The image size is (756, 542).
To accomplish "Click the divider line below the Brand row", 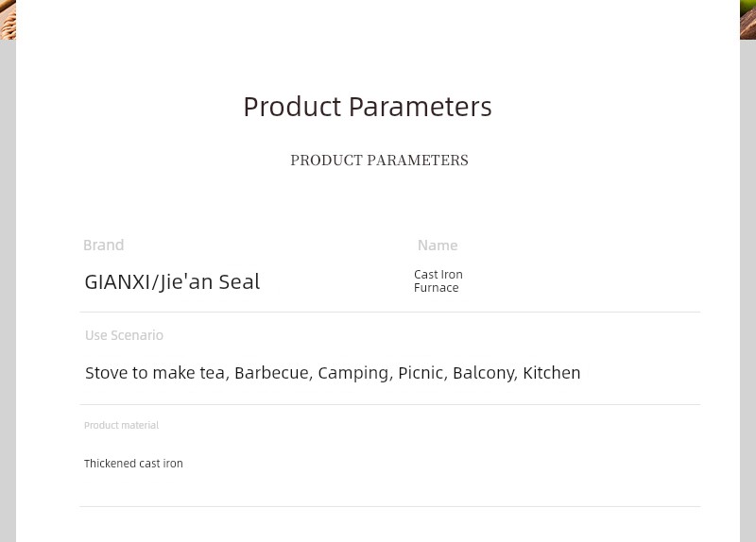I will [x=389, y=312].
